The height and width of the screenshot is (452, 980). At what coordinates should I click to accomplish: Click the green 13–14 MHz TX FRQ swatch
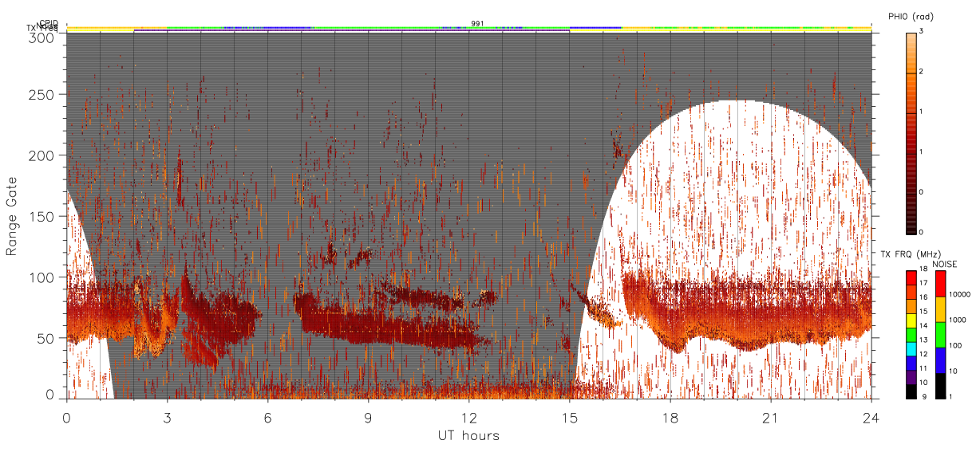pyautogui.click(x=911, y=335)
